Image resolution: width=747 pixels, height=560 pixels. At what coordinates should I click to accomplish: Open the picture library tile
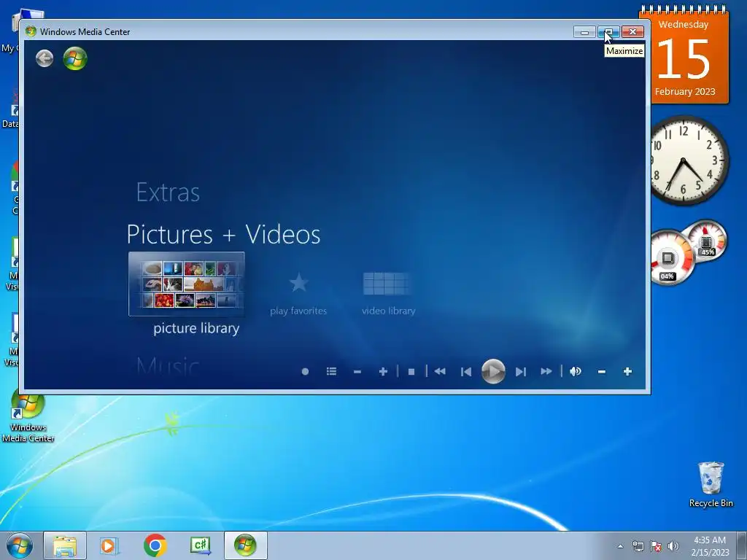[186, 284]
